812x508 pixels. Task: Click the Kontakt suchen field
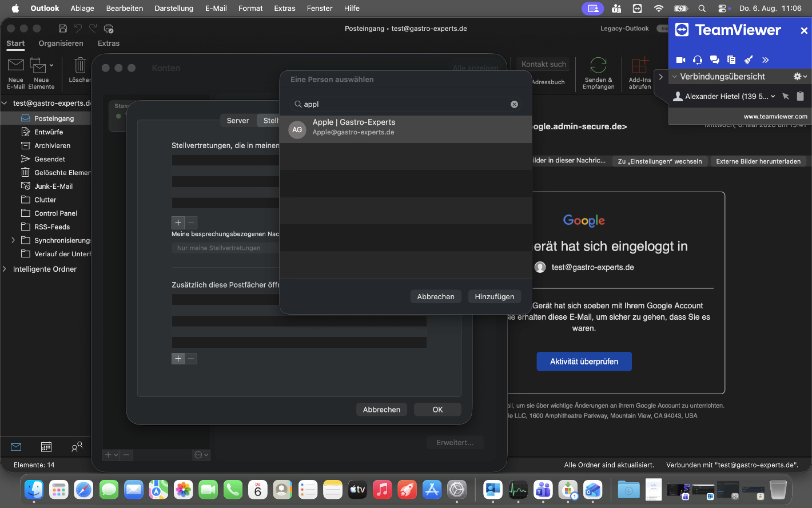(544, 64)
